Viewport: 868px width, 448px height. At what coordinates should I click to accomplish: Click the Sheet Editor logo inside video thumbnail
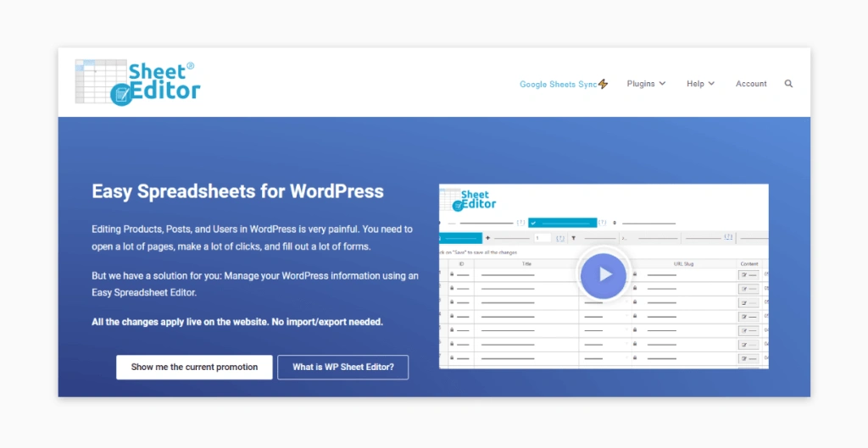point(468,200)
